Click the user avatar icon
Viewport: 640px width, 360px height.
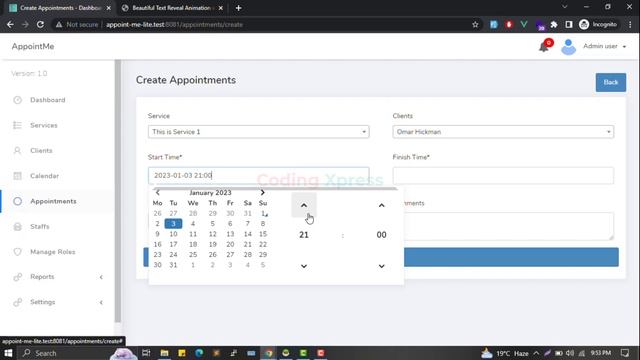click(x=568, y=47)
